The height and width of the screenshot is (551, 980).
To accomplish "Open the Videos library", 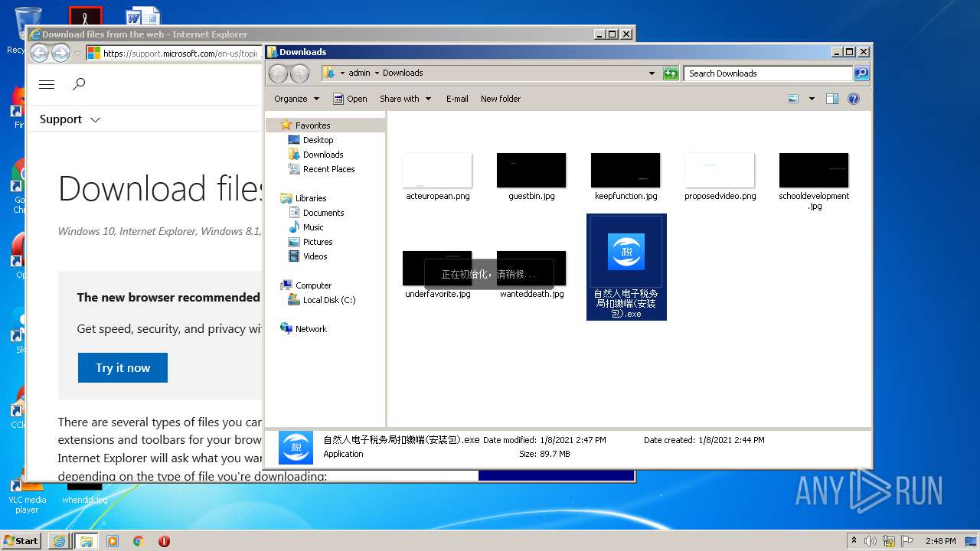I will pyautogui.click(x=315, y=256).
